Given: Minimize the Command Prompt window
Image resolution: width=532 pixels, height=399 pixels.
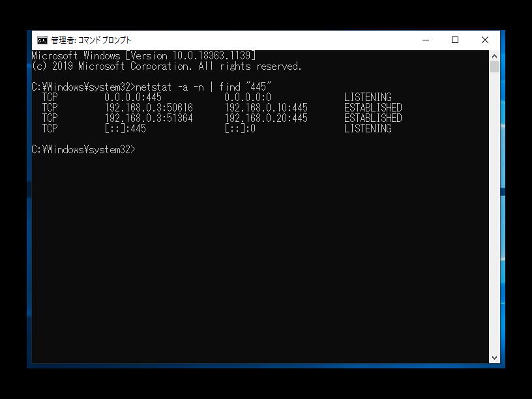Looking at the screenshot, I should pyautogui.click(x=426, y=40).
